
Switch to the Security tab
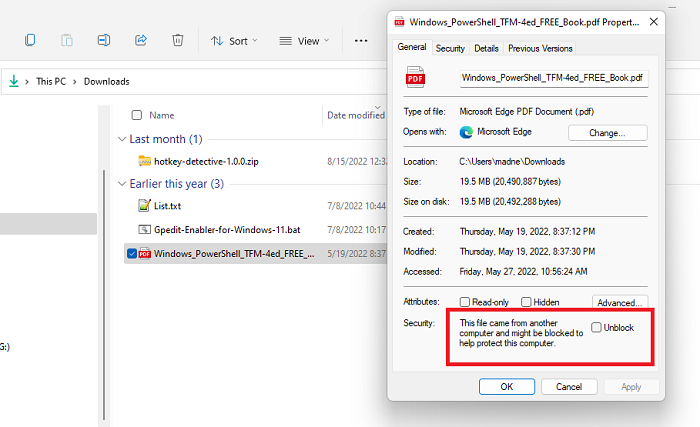pos(450,48)
